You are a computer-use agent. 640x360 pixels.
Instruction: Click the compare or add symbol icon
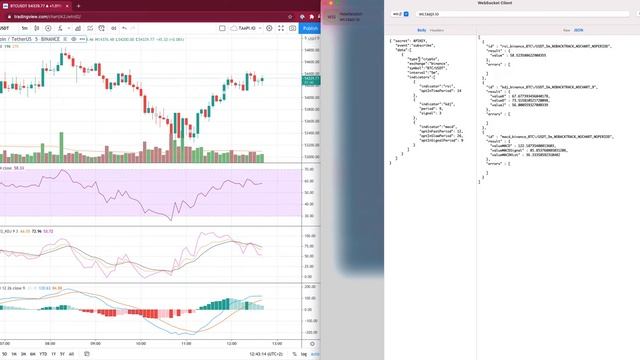48,28
